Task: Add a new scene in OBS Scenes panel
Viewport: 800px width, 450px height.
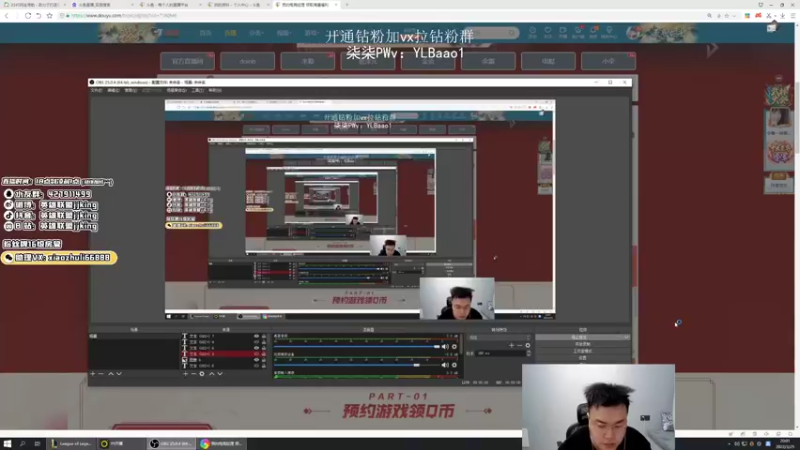Action: (93, 374)
